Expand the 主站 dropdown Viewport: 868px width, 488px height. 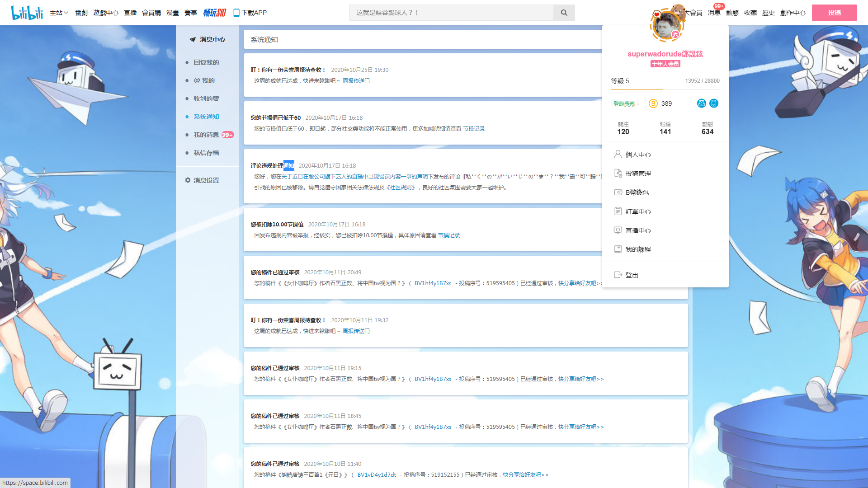[x=59, y=13]
